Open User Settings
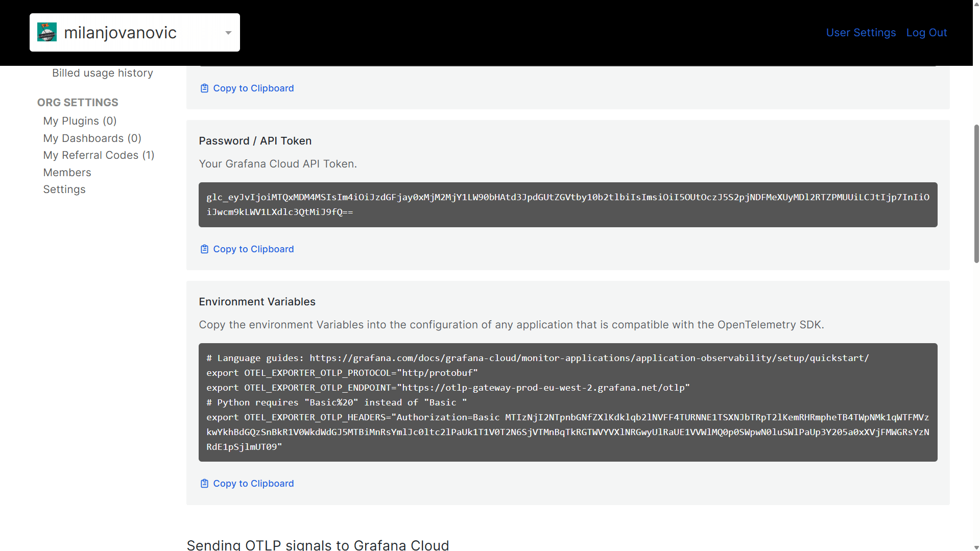Screen dimensions: 980x551 pyautogui.click(x=861, y=33)
